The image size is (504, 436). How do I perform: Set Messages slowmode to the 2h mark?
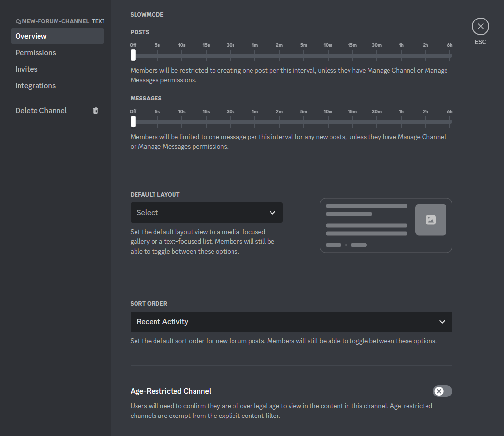pos(426,121)
